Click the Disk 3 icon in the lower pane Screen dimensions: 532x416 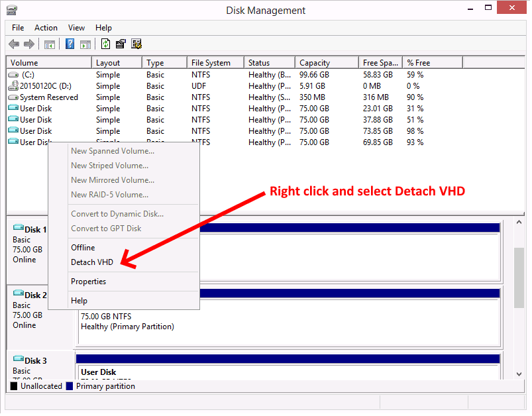pyautogui.click(x=19, y=358)
